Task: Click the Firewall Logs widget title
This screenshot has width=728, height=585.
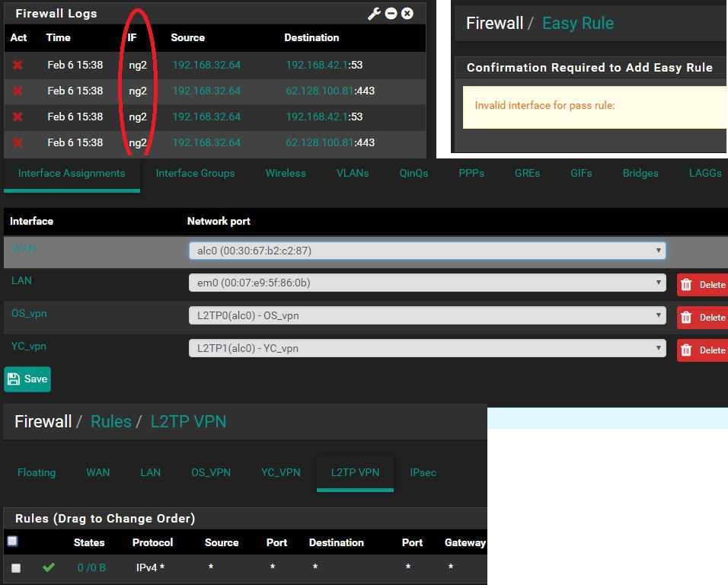Action: coord(56,14)
